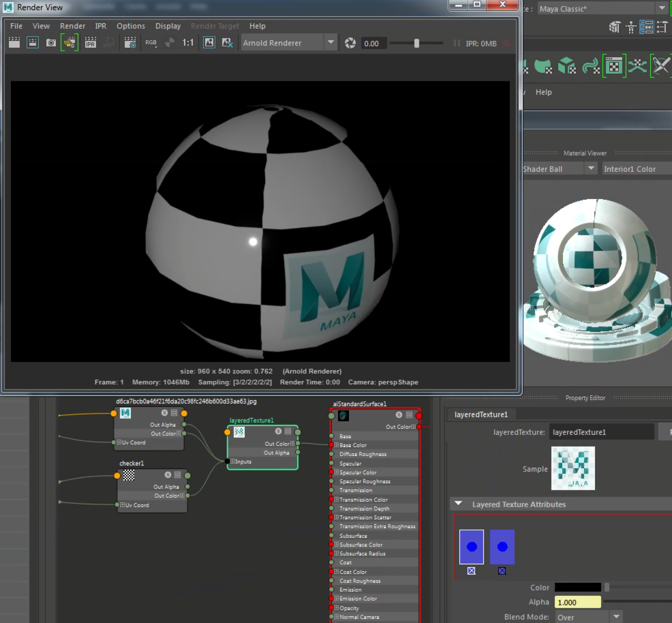Click the 3D textures cube icon in Hypershade
Viewport: 672px width, 623px height.
567,65
